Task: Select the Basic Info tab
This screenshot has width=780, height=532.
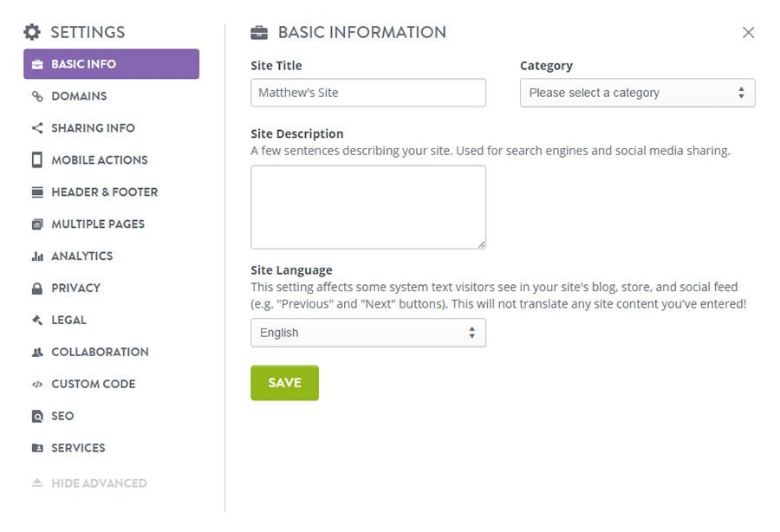Action: pos(111,64)
